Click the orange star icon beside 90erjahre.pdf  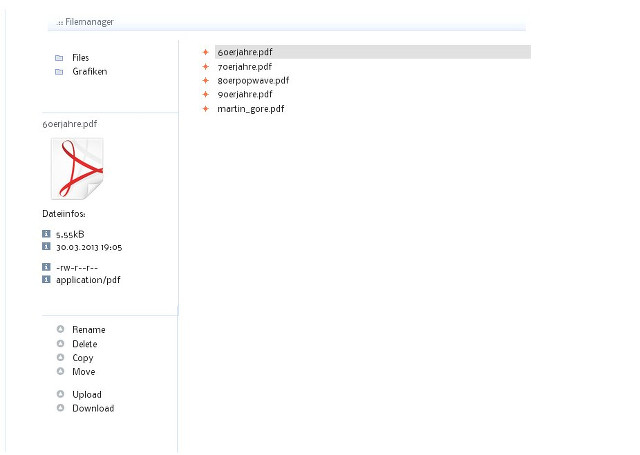(x=206, y=94)
